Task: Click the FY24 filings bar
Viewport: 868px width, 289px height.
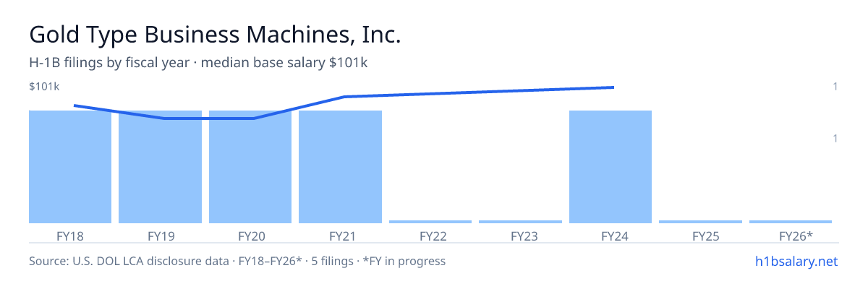Action: point(610,167)
